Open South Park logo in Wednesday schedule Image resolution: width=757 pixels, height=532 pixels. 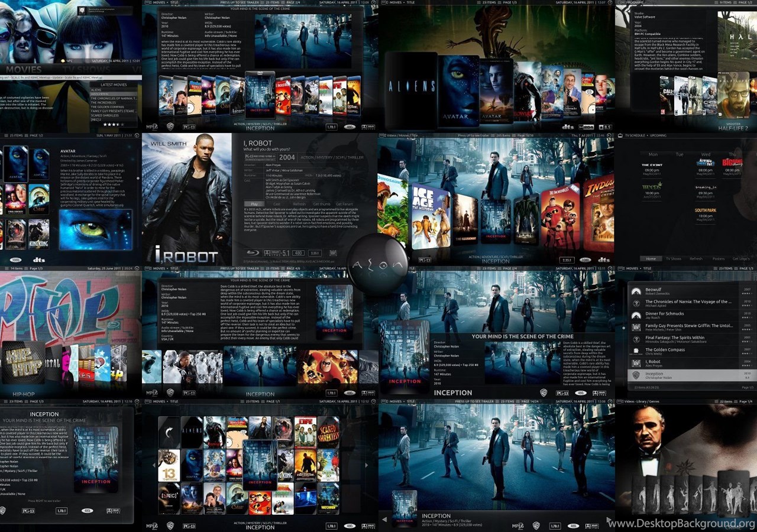pyautogui.click(x=706, y=210)
